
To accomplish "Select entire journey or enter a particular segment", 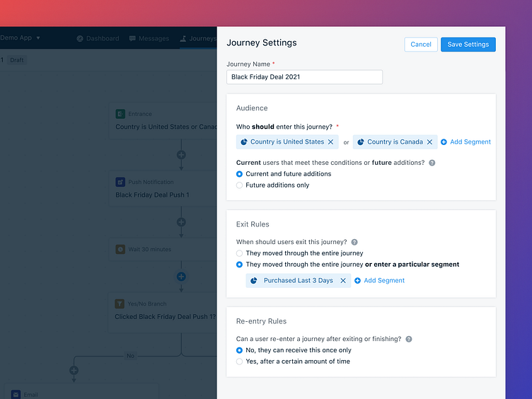I will (239, 265).
